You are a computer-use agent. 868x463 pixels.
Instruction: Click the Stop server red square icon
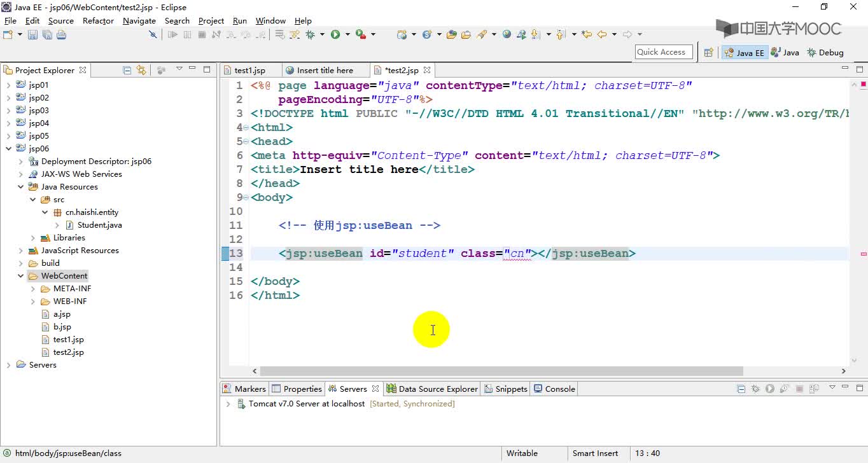799,389
